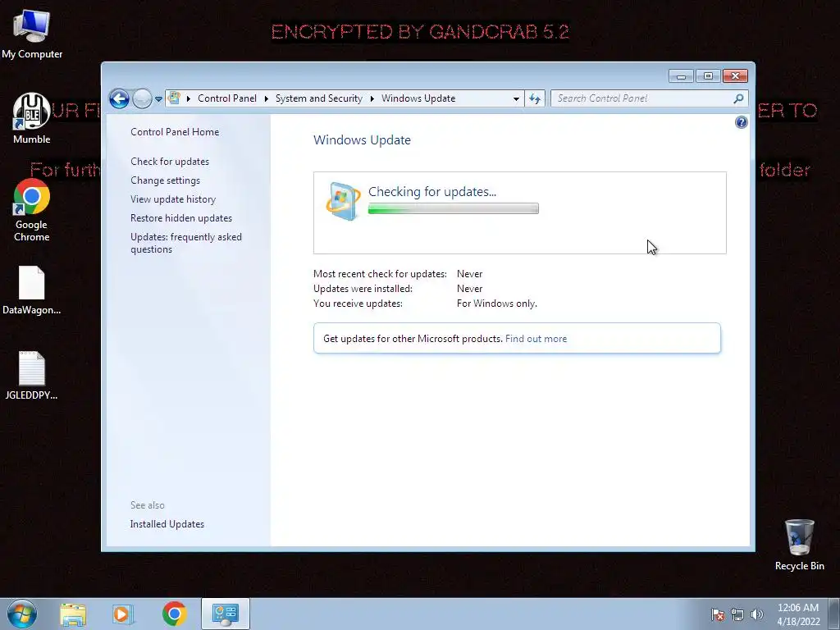Select JGLEDDPY text file on desktop
Image resolution: width=840 pixels, height=630 pixels.
point(32,376)
